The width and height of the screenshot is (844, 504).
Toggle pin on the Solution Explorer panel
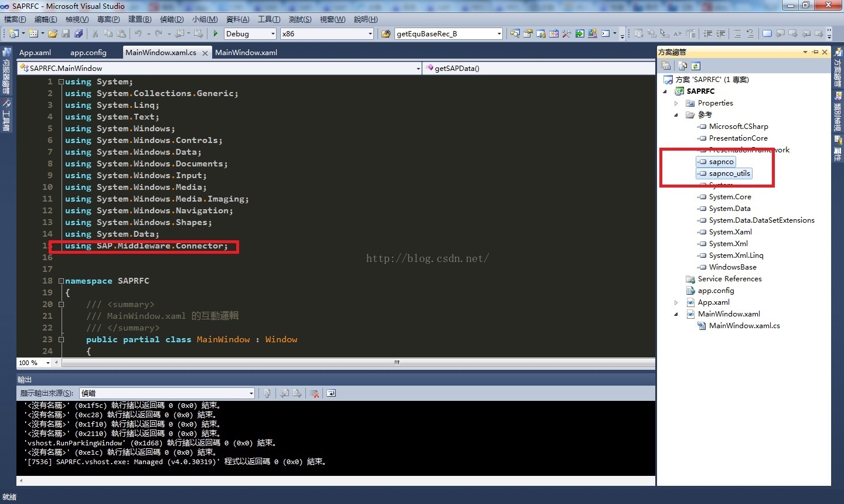tap(815, 52)
